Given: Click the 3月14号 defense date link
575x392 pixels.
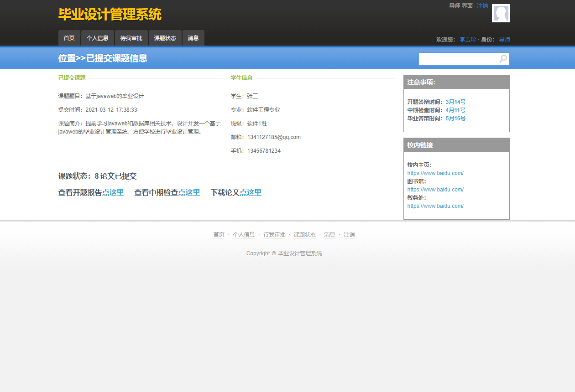Looking at the screenshot, I should [x=455, y=102].
